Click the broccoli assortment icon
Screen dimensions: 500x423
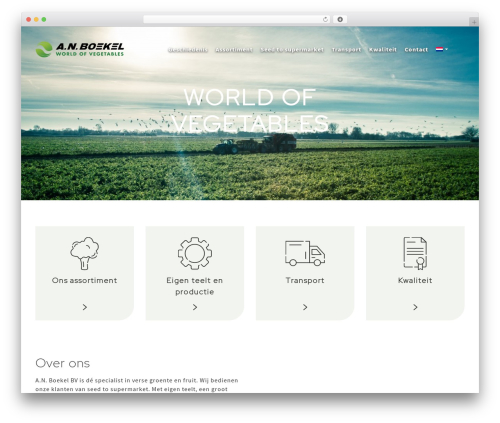[85, 253]
